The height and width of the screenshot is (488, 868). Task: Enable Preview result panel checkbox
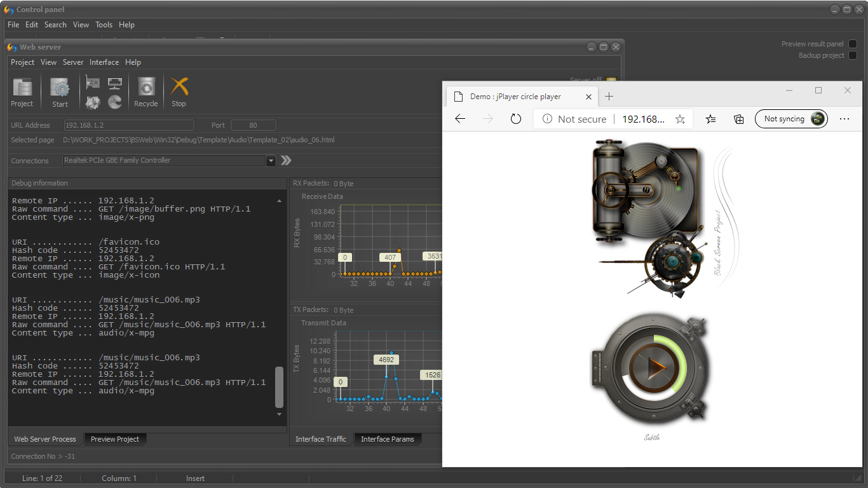click(853, 44)
